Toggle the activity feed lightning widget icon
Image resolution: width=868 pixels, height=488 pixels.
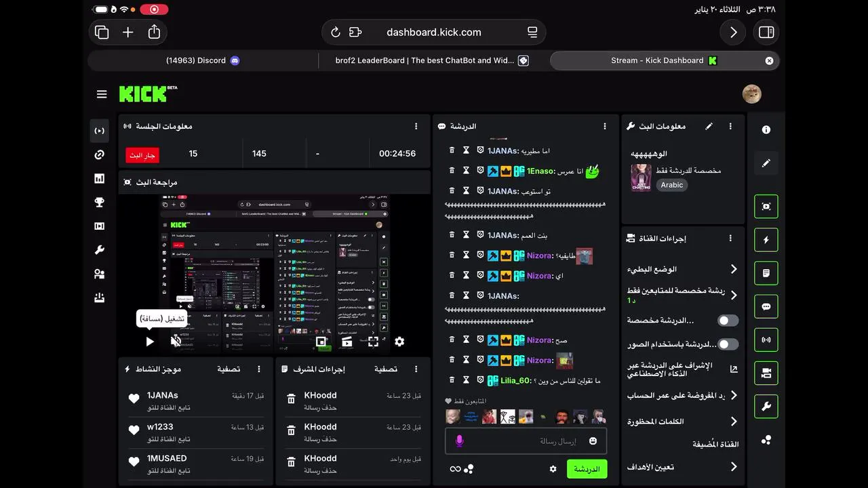point(766,240)
